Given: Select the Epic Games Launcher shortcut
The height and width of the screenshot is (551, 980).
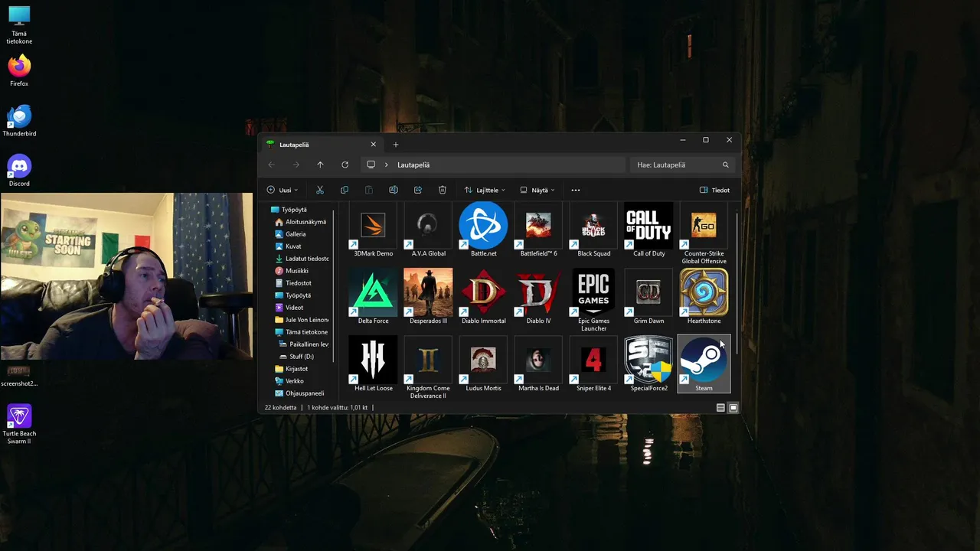Looking at the screenshot, I should [593, 301].
